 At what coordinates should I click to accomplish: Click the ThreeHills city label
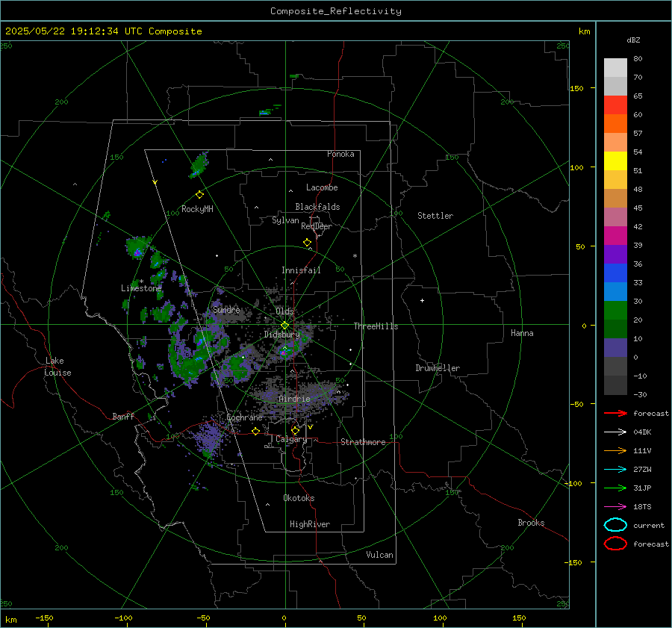coord(376,326)
